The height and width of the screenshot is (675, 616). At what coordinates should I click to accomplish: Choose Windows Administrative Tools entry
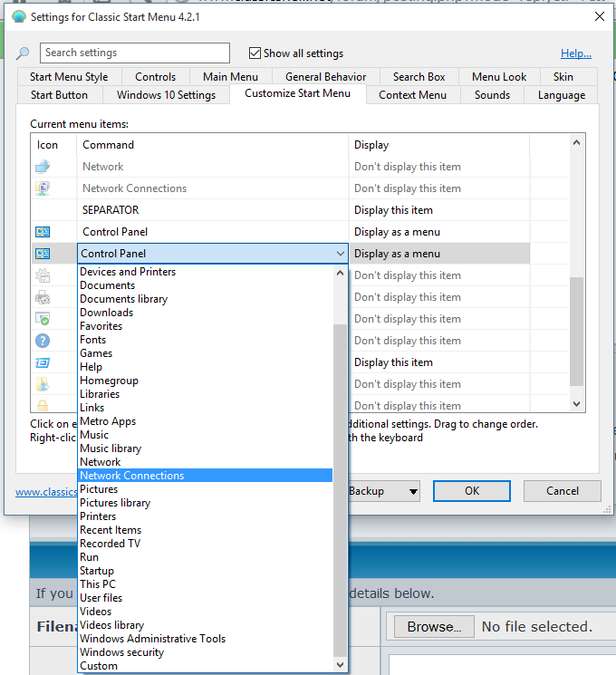tap(152, 639)
